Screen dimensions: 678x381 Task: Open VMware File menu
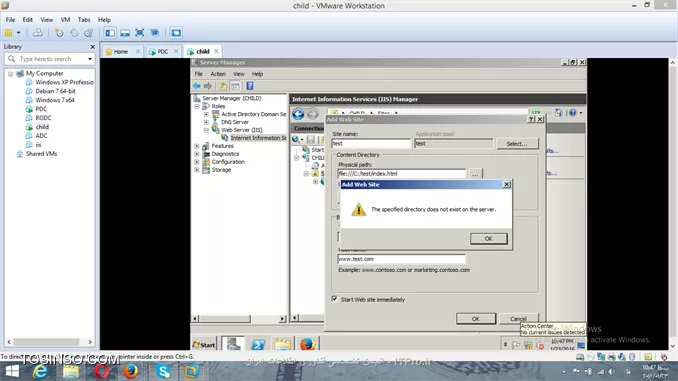click(10, 19)
